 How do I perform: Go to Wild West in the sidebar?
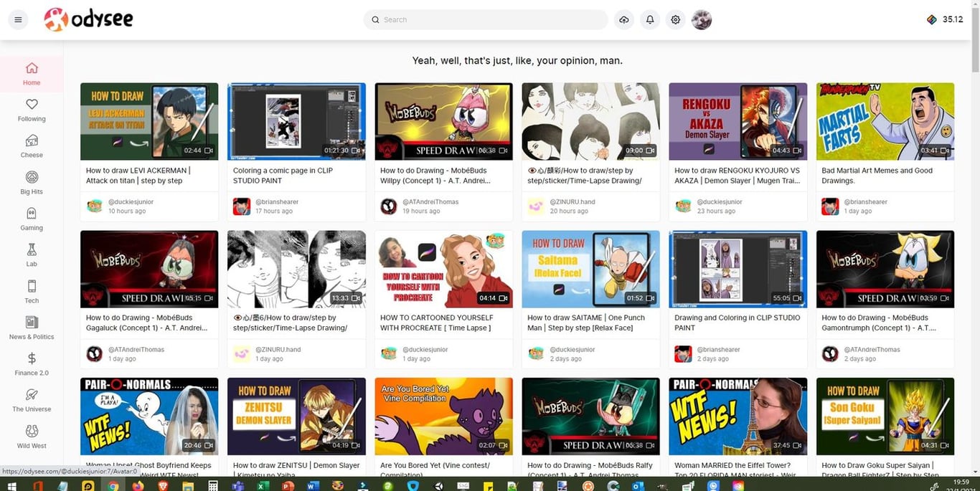click(32, 437)
